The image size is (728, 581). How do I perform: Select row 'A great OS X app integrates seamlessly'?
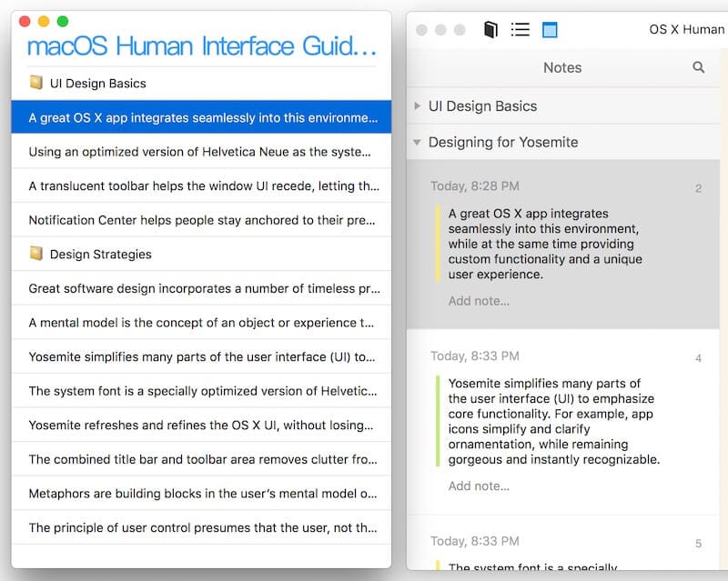click(x=201, y=117)
